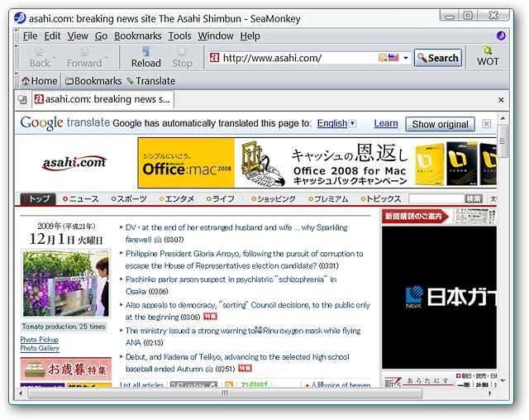Select the トップ navigation tab

[38, 198]
